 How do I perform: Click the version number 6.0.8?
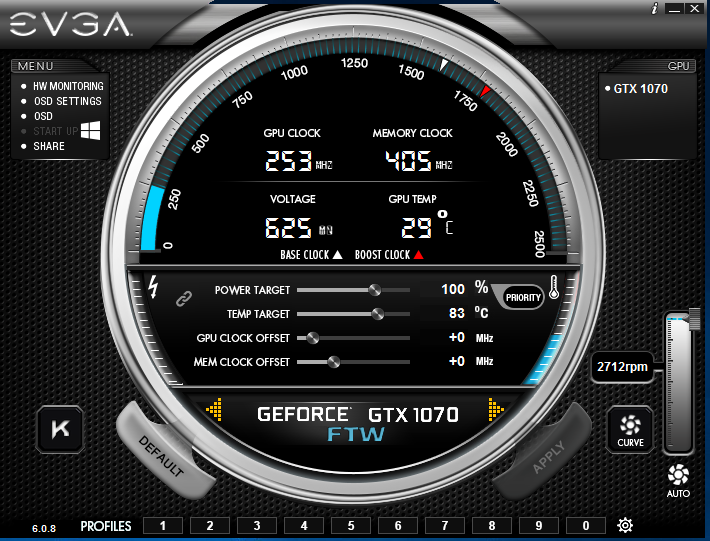44,528
